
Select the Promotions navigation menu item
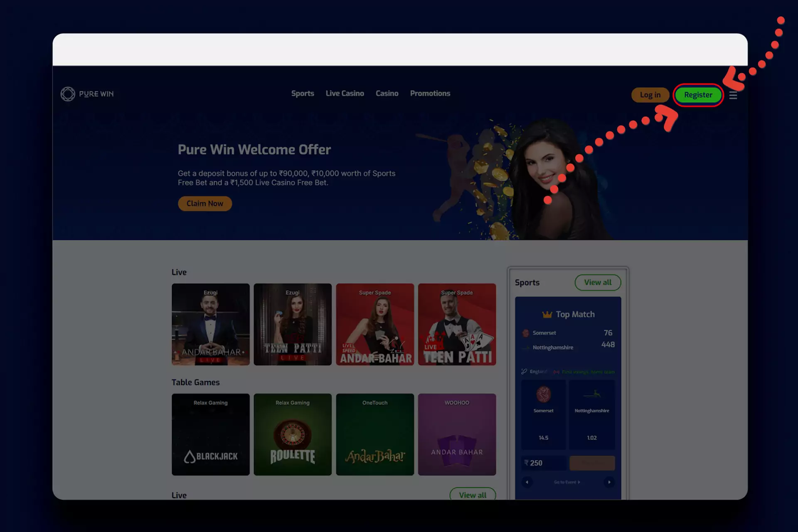click(x=430, y=93)
